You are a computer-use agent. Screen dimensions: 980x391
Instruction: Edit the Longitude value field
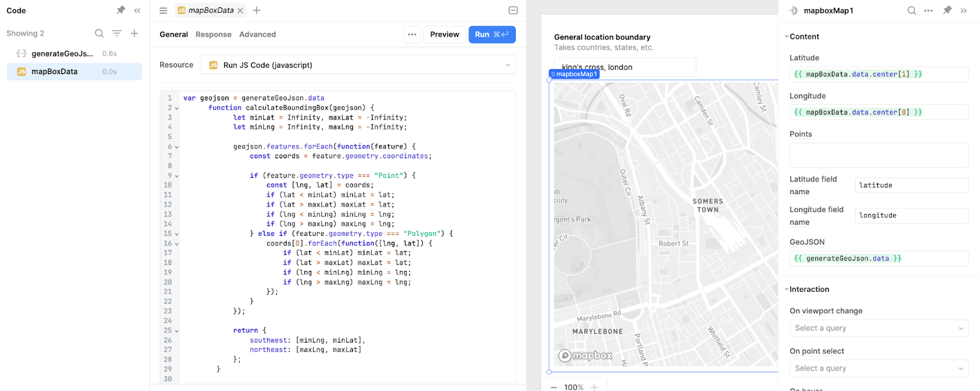pyautogui.click(x=879, y=112)
